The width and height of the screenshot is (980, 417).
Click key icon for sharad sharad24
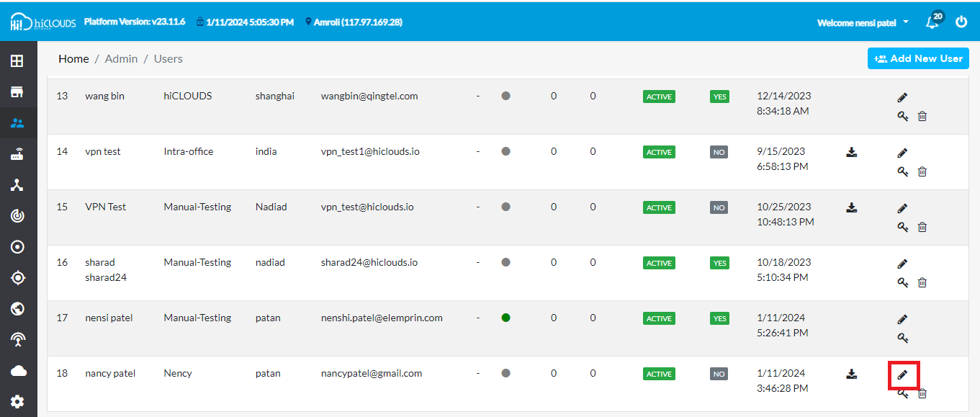(x=903, y=282)
